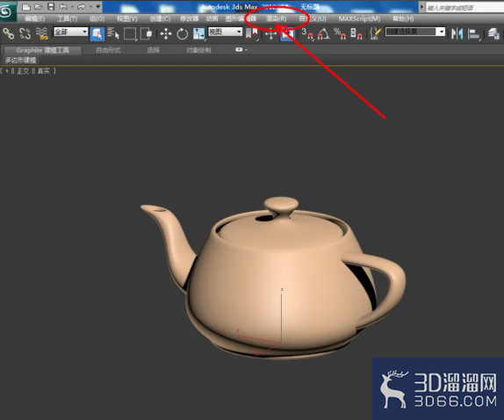Open the named selection sets dropdown
Screen dimensions: 504x420
tap(415, 32)
